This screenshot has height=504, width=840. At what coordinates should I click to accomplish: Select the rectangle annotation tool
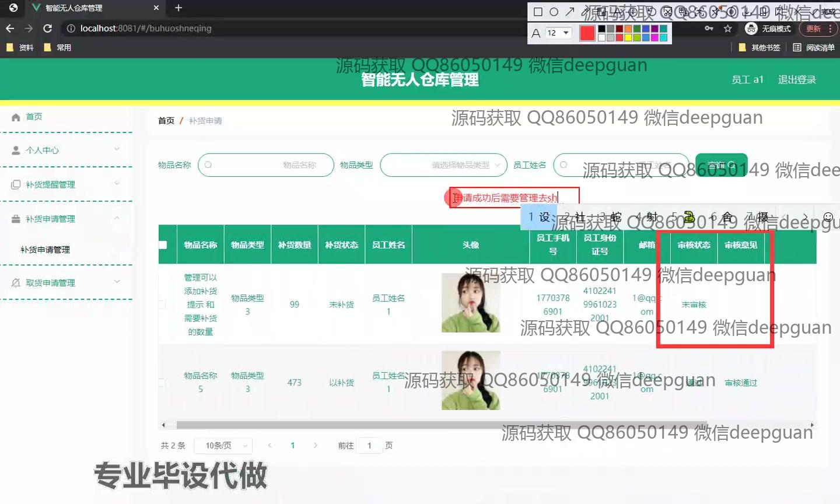[x=538, y=12]
